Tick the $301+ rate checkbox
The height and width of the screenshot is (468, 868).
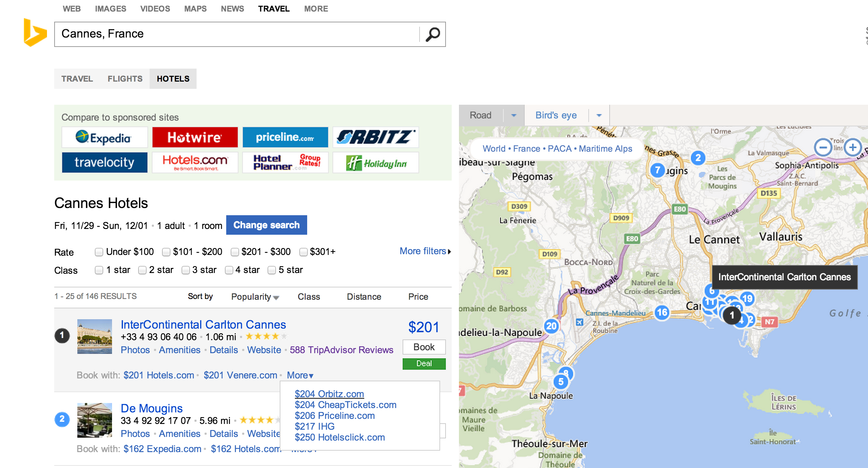click(x=304, y=252)
